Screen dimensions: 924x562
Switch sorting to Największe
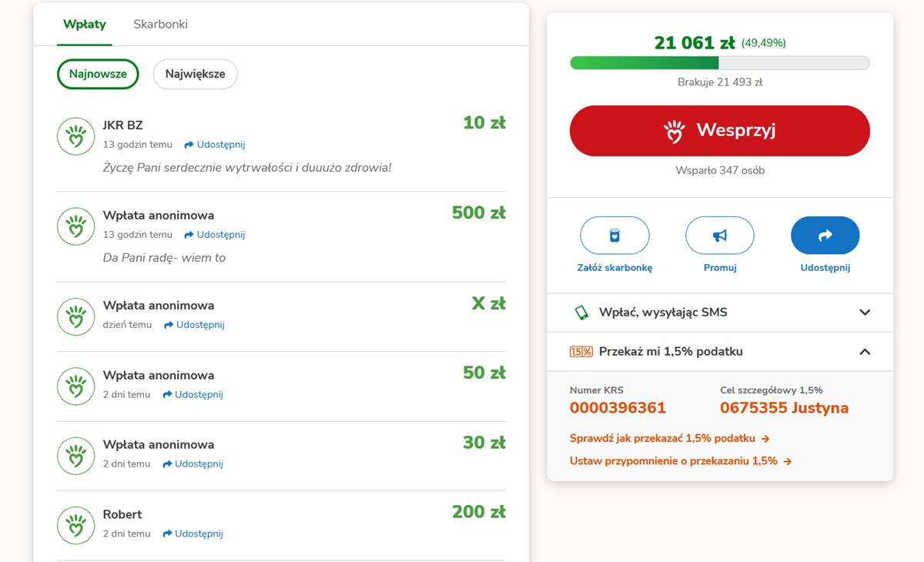[x=195, y=75]
